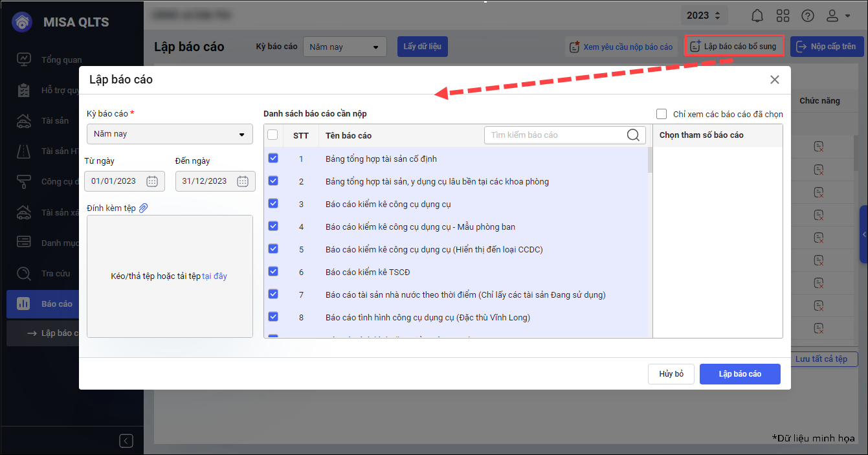Click the MISA QLTS logo icon
Screen dimensions: 868x455
click(23, 21)
